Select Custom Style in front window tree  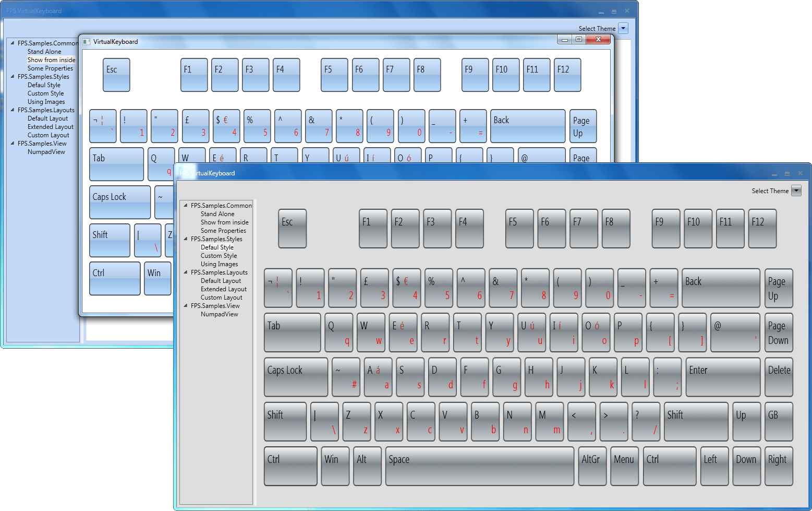click(x=219, y=256)
